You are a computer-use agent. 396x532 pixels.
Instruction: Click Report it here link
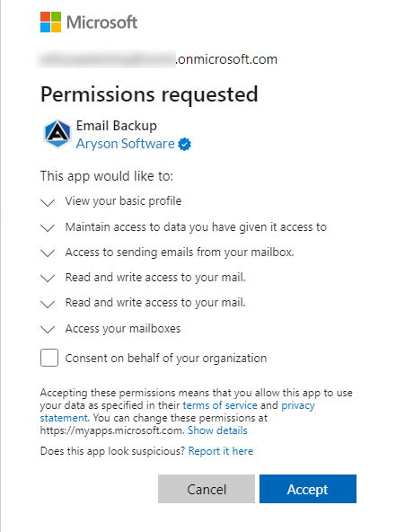point(221,451)
